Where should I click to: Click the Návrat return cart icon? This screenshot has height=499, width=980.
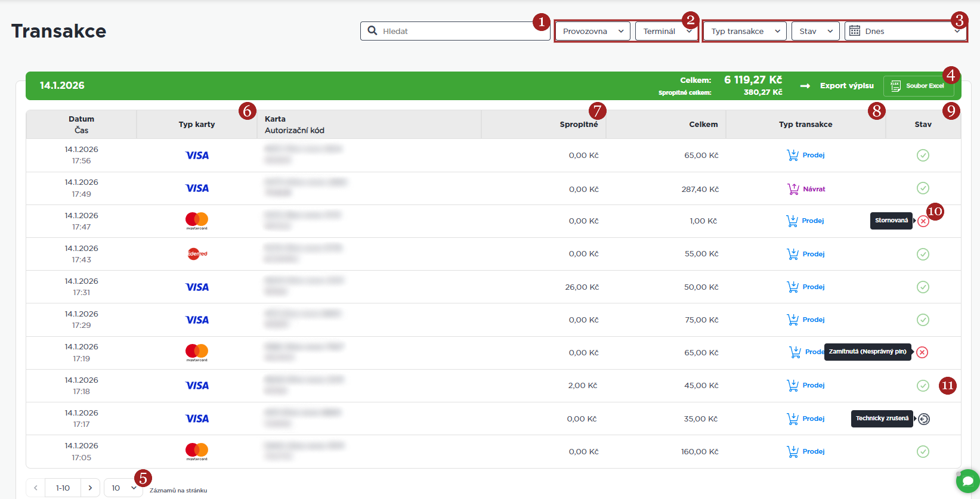(793, 189)
